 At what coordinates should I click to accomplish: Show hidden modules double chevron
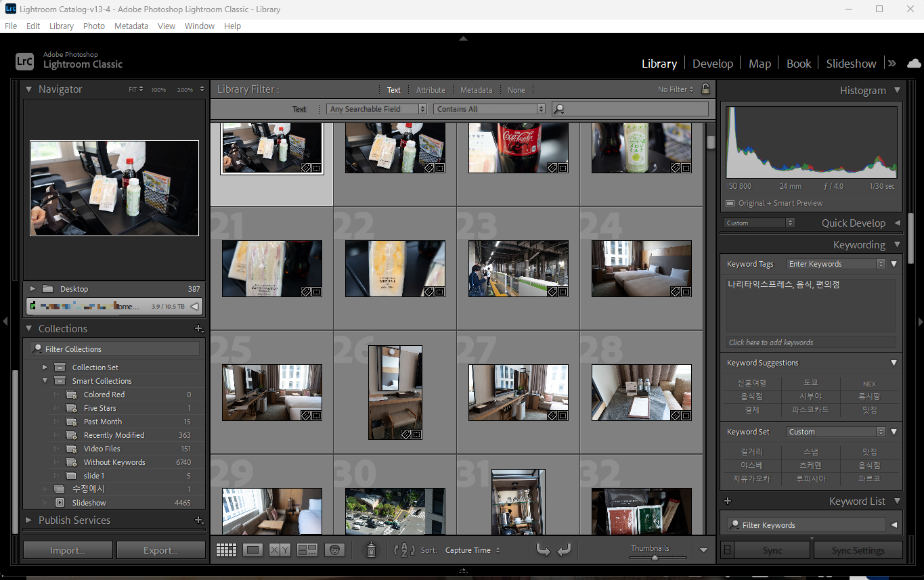point(892,63)
